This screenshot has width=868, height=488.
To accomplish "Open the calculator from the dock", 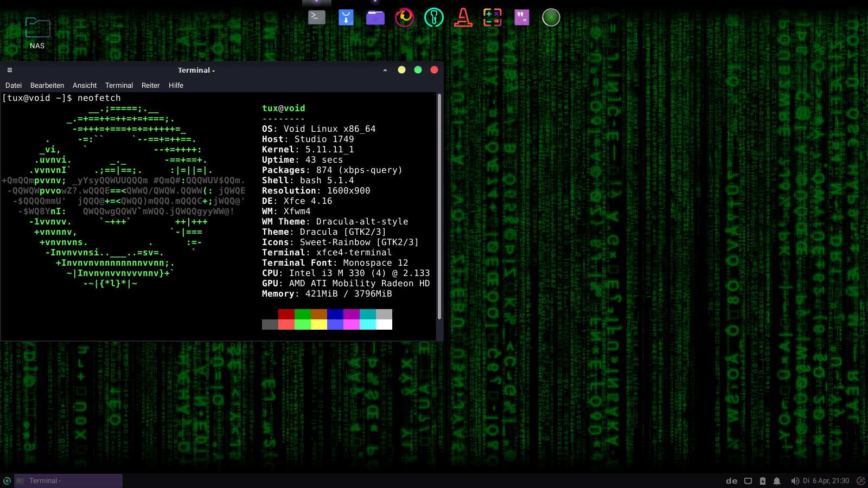I will [x=493, y=17].
